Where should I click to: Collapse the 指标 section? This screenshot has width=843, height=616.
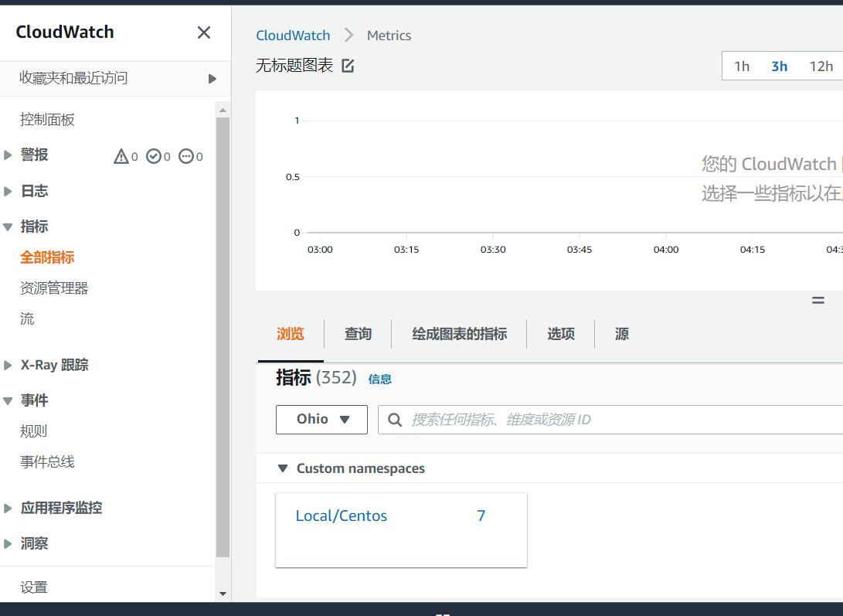(8, 227)
